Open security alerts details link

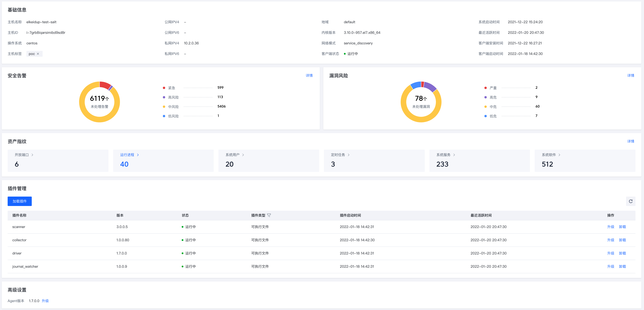(x=309, y=76)
